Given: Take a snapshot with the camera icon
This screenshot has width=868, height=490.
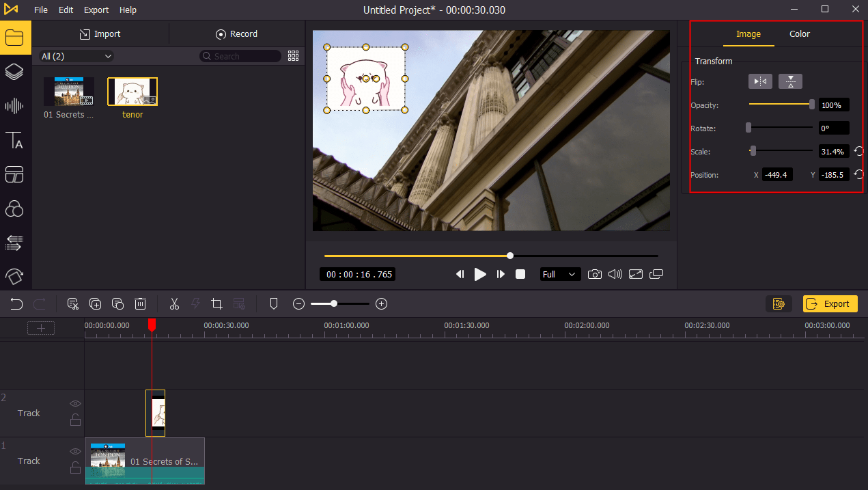Looking at the screenshot, I should pos(595,274).
